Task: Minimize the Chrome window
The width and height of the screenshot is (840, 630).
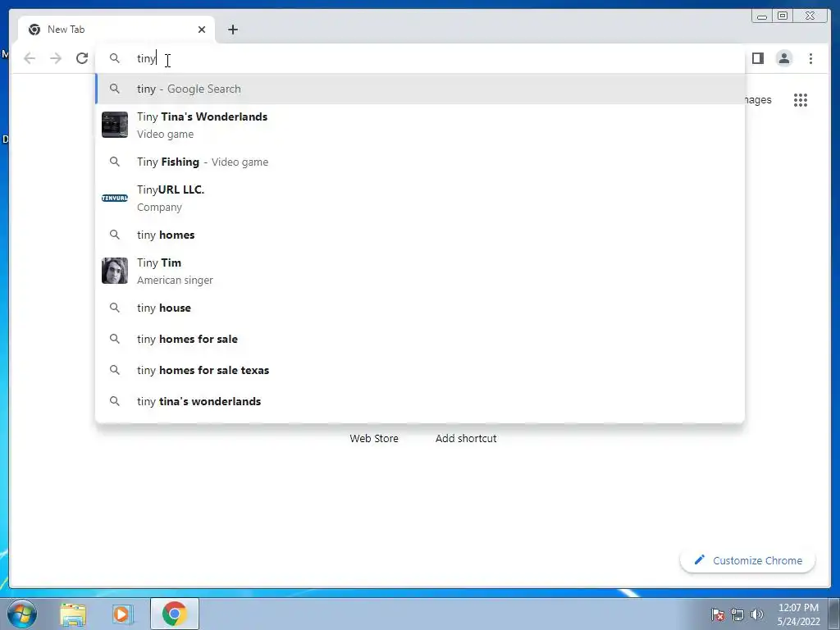Action: click(762, 16)
